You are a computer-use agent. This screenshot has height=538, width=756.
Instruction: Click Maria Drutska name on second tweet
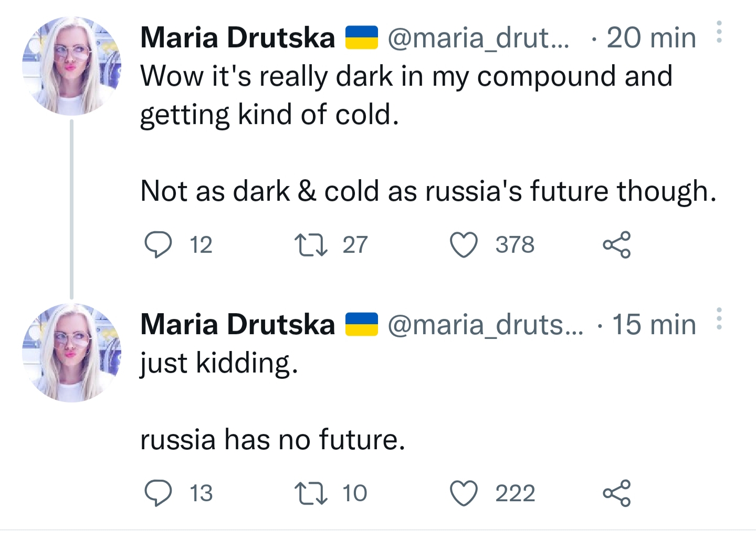(238, 325)
